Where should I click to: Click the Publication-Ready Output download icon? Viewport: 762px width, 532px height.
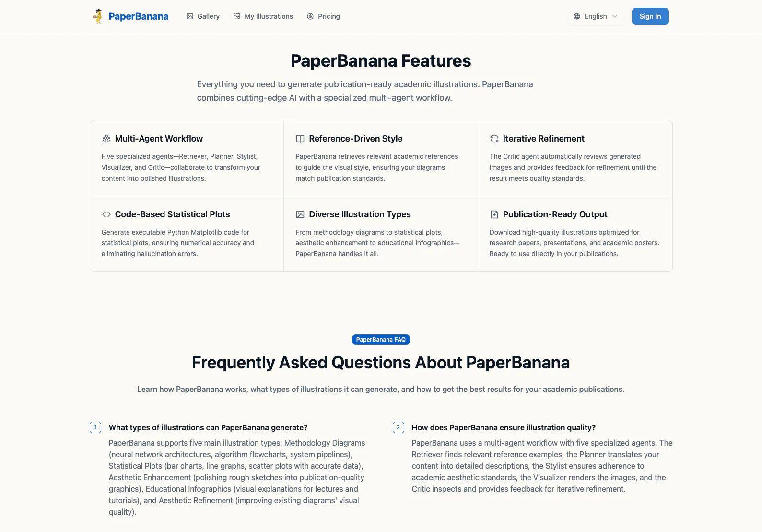pyautogui.click(x=494, y=214)
